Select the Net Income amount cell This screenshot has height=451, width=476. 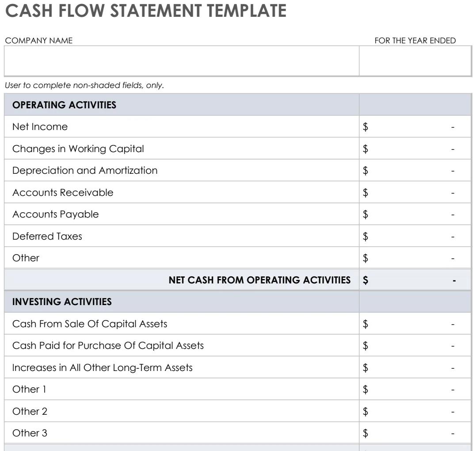(x=415, y=126)
